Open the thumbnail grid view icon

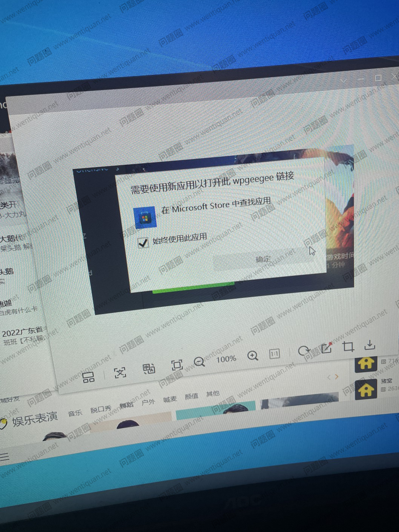pos(89,377)
